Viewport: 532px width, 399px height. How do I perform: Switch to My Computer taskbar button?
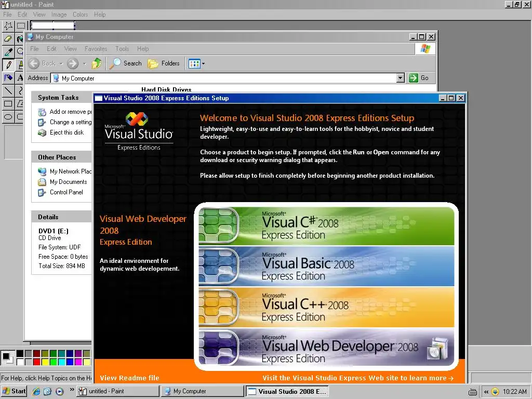(202, 391)
